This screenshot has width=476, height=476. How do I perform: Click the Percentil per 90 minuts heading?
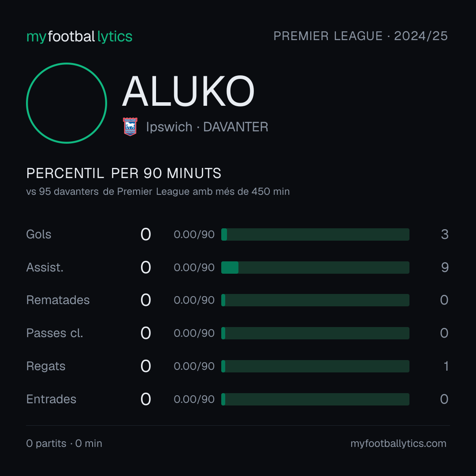coord(123,173)
